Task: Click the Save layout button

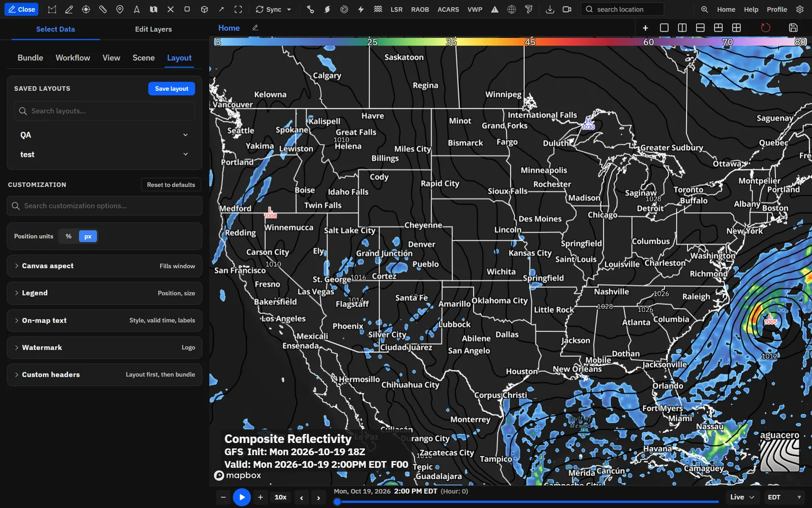Action: tap(172, 88)
